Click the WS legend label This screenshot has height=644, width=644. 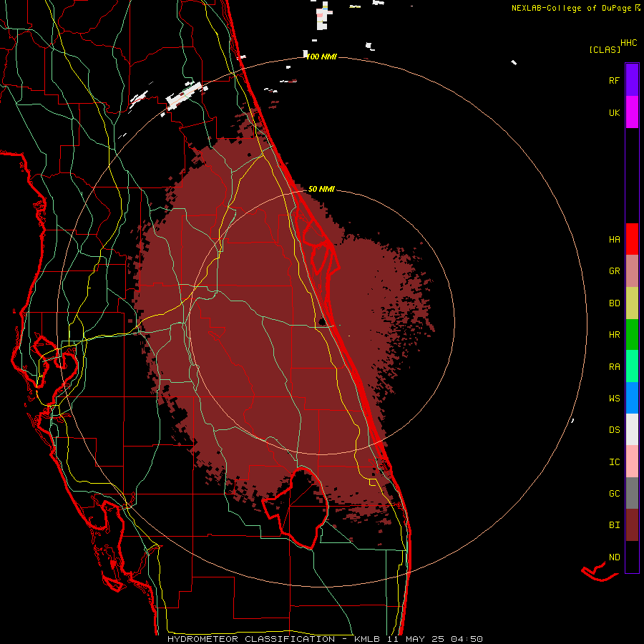(x=614, y=399)
